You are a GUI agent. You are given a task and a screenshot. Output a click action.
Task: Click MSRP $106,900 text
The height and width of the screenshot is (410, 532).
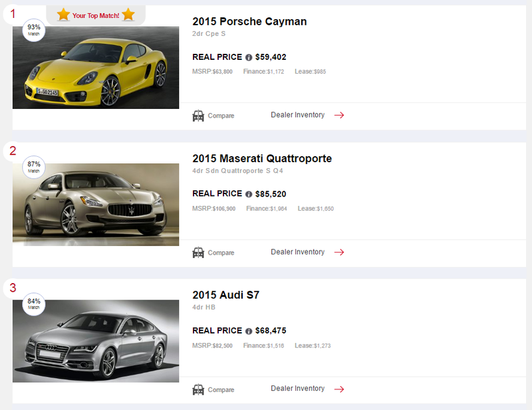point(213,209)
